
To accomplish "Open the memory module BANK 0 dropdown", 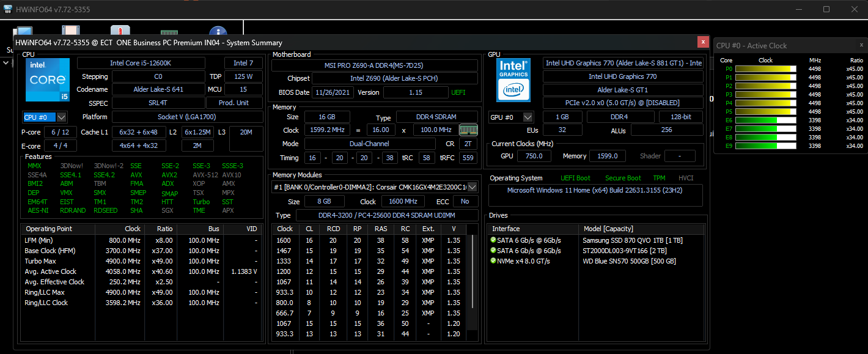I will 375,187.
